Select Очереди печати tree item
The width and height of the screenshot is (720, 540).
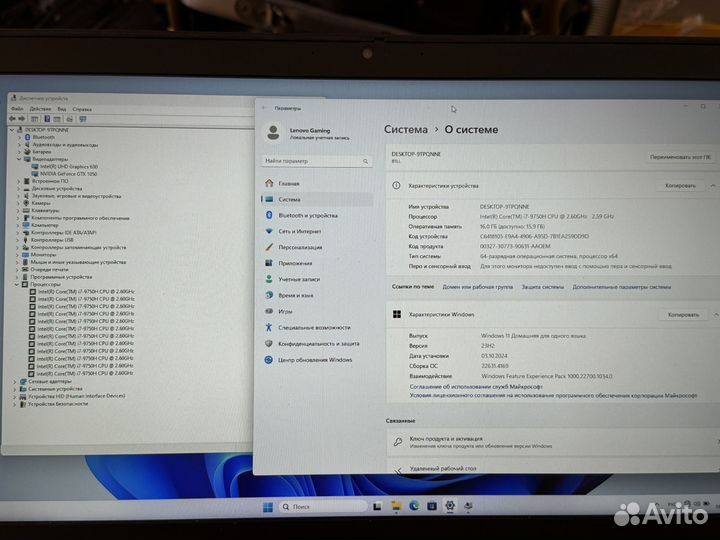(49, 270)
